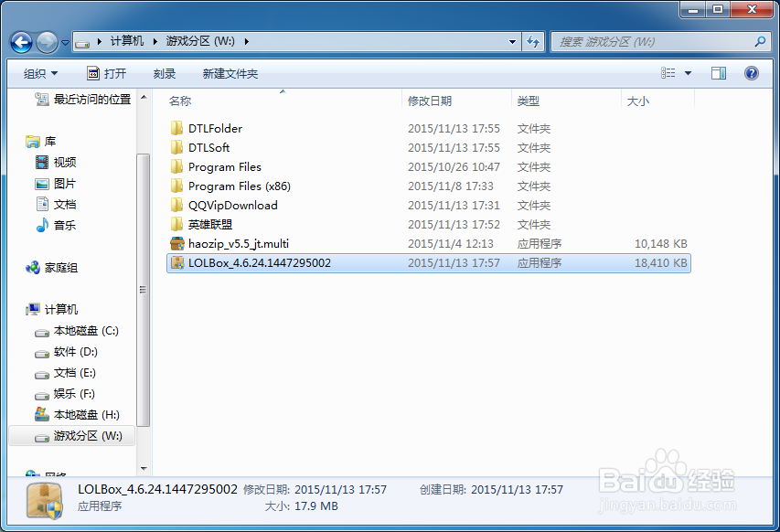The image size is (780, 532).
Task: Select QQVipDownload folder icon
Action: click(x=176, y=206)
